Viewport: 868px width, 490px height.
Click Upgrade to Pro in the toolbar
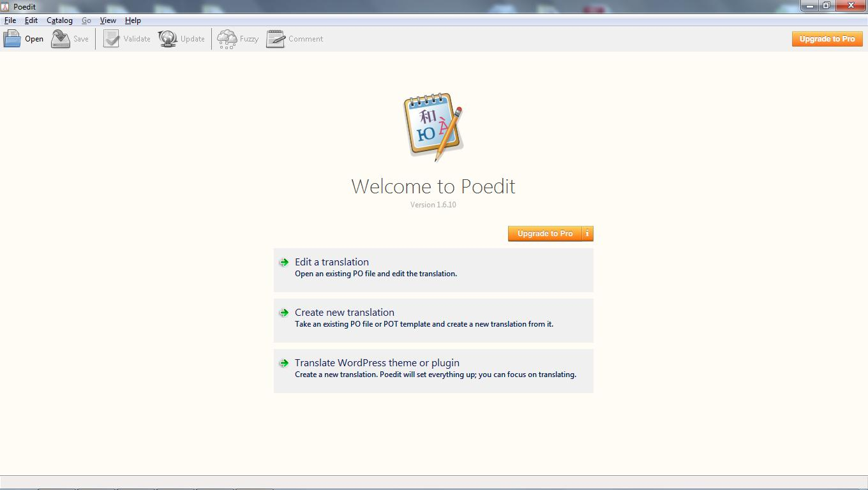(x=827, y=39)
